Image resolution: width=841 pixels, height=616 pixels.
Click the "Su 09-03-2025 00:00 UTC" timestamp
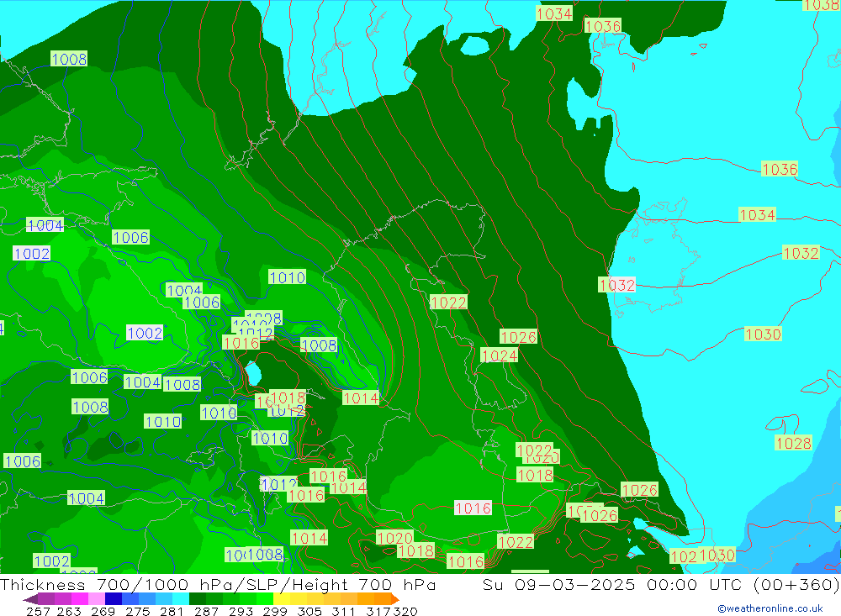[612, 584]
